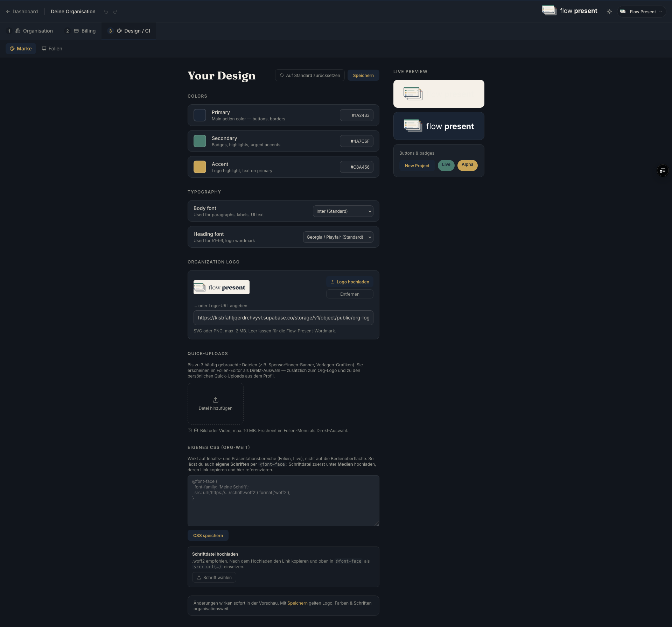Screen dimensions: 672x627
Task: Click the back arrow beside Dashboard
Action: point(8,12)
